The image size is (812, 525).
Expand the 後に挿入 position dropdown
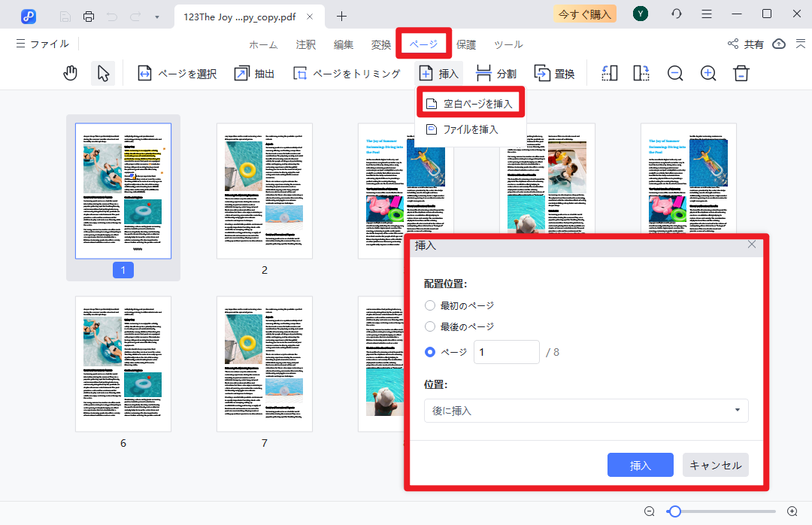point(585,411)
